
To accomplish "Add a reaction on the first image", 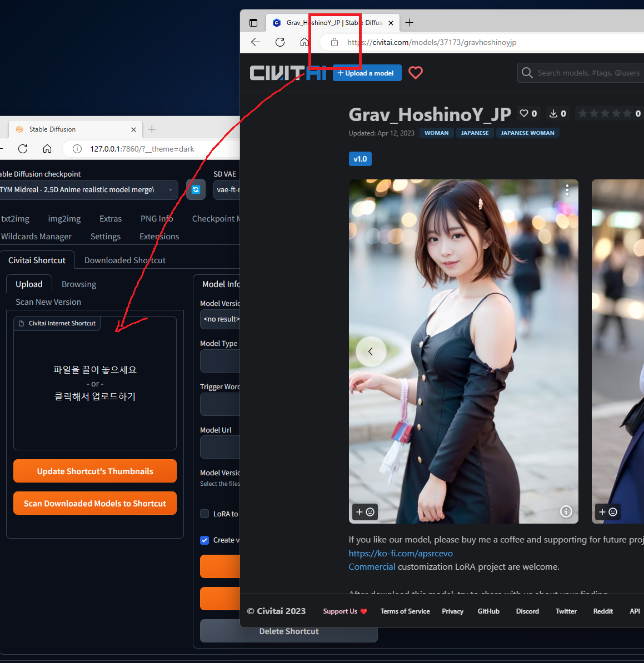I will click(365, 512).
